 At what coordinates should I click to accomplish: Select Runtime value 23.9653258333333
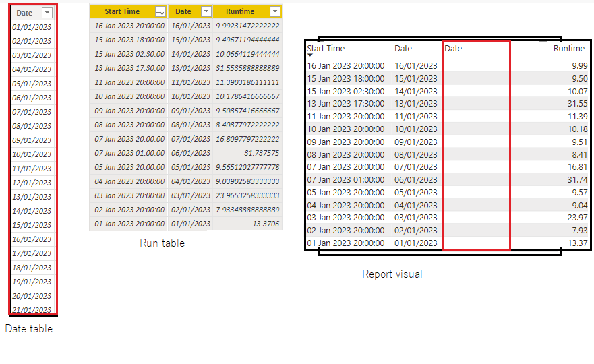pyautogui.click(x=247, y=195)
